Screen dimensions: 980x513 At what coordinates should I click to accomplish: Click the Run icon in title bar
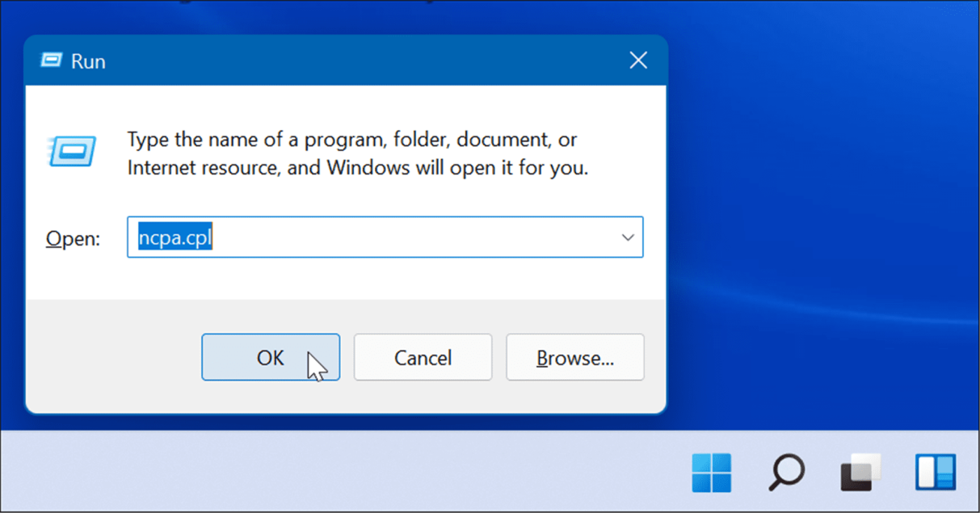[x=52, y=61]
